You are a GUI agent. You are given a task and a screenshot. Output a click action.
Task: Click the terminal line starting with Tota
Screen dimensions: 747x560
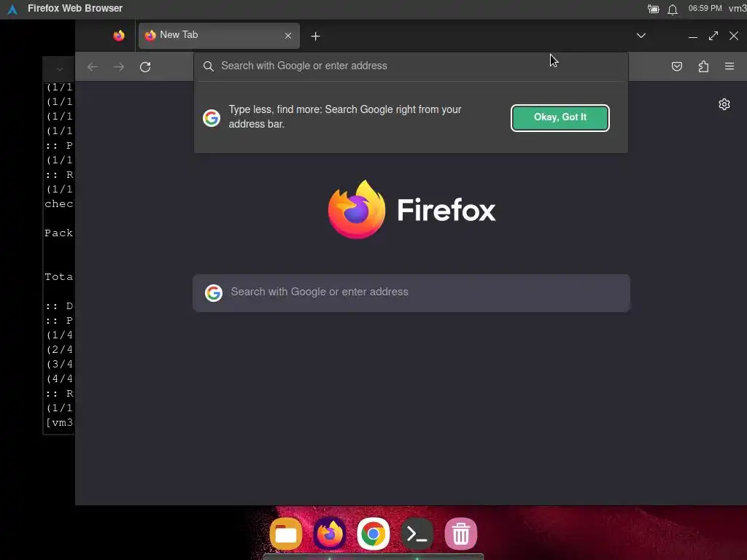coord(58,277)
